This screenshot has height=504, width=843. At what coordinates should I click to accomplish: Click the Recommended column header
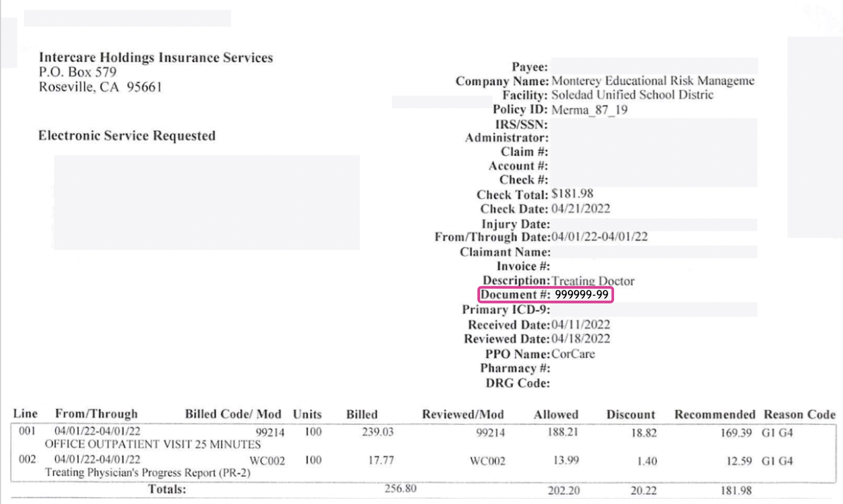coord(714,415)
